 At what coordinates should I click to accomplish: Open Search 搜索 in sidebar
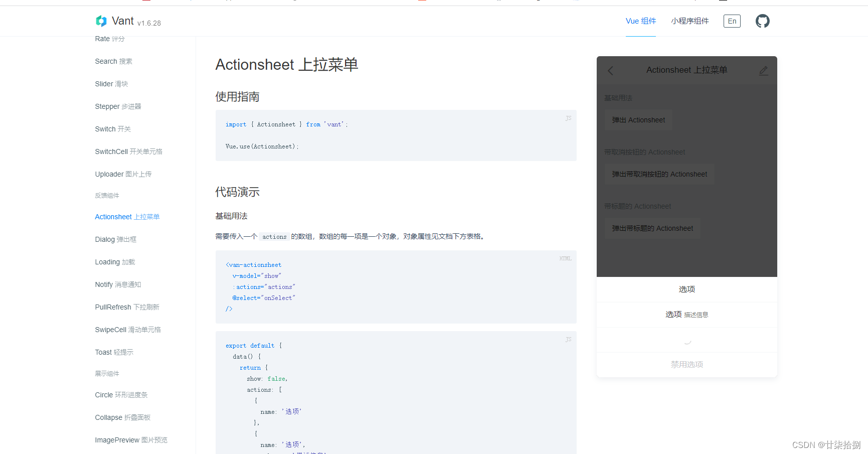pos(114,61)
